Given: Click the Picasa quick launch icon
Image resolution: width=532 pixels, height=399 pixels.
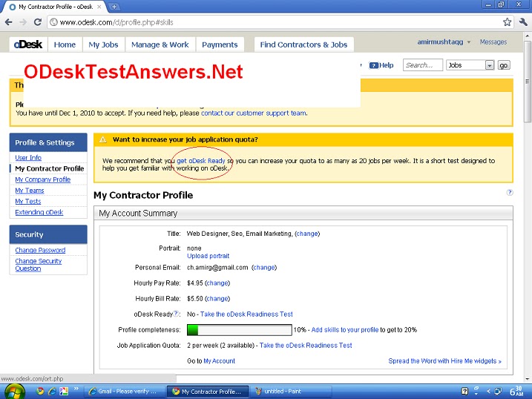Looking at the screenshot, I should [x=64, y=391].
